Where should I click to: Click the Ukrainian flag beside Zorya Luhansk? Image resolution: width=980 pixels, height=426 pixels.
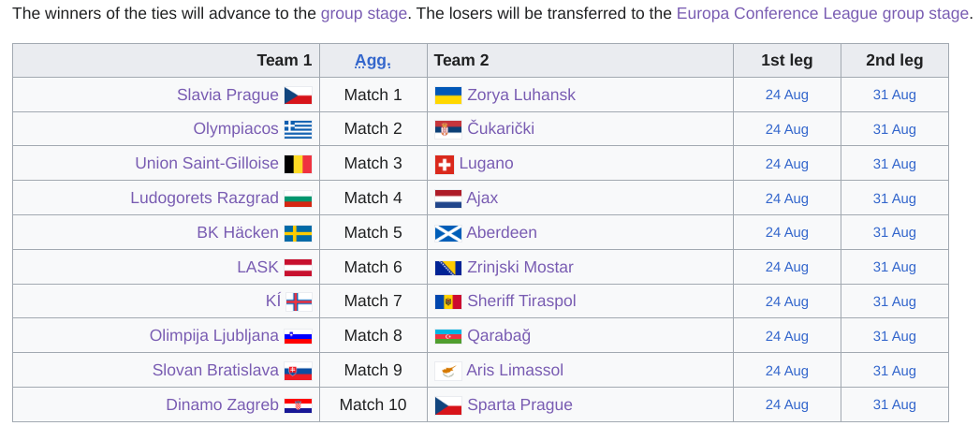coord(448,95)
